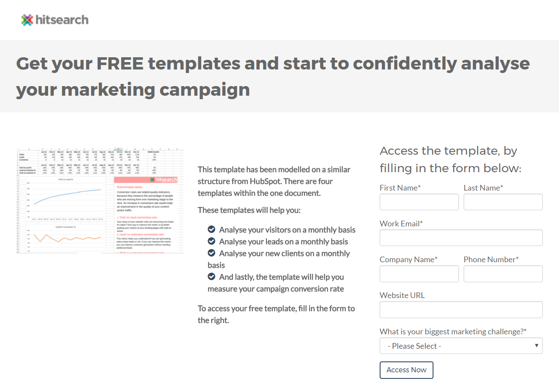Screen dimensions: 559x392
Task: Click the Company Name input box
Action: click(419, 274)
